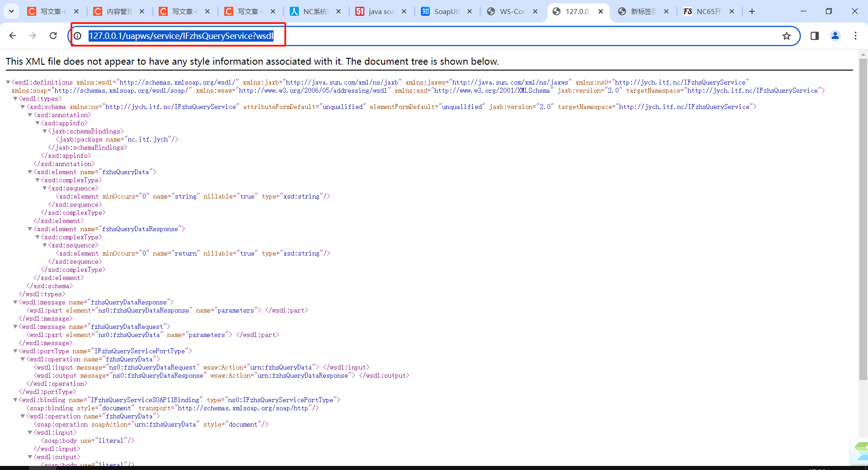868x470 pixels.
Task: Open the side panel icon
Action: click(x=815, y=36)
